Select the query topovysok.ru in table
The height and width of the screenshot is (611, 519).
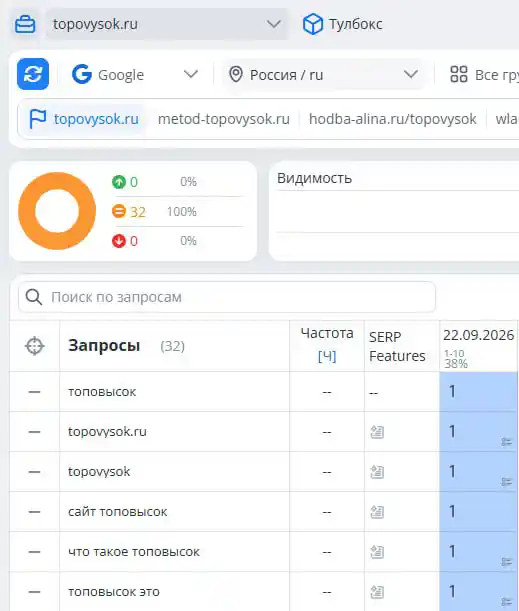(x=107, y=432)
